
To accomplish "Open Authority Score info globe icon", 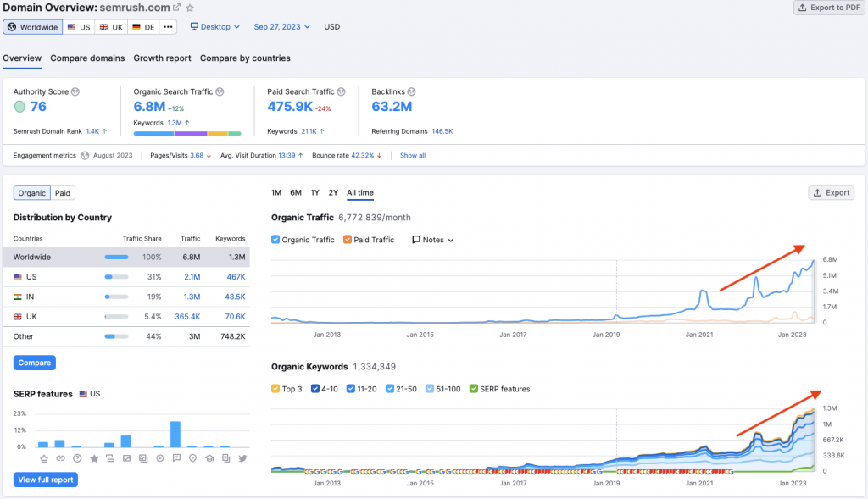I will pyautogui.click(x=75, y=91).
